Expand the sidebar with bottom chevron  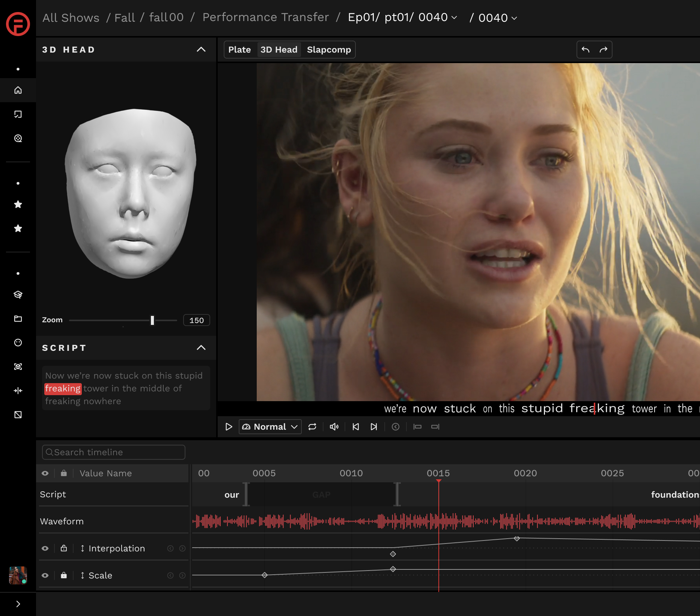[18, 604]
